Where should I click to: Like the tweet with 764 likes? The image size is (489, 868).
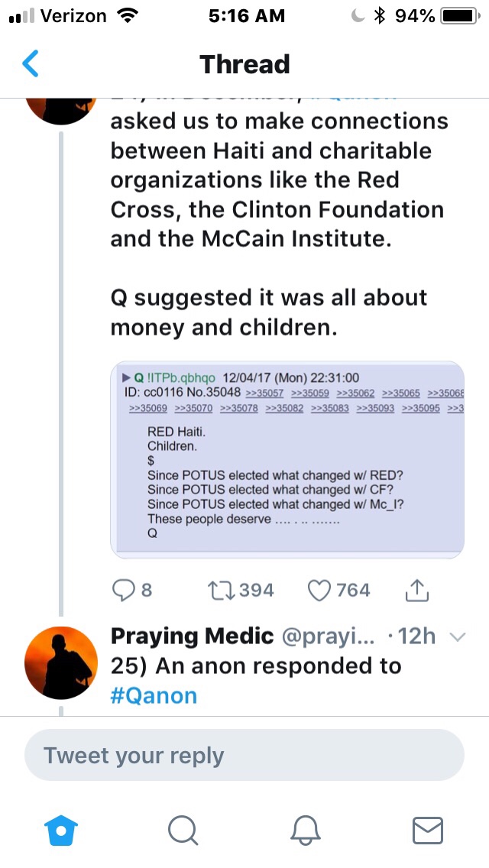click(x=319, y=590)
